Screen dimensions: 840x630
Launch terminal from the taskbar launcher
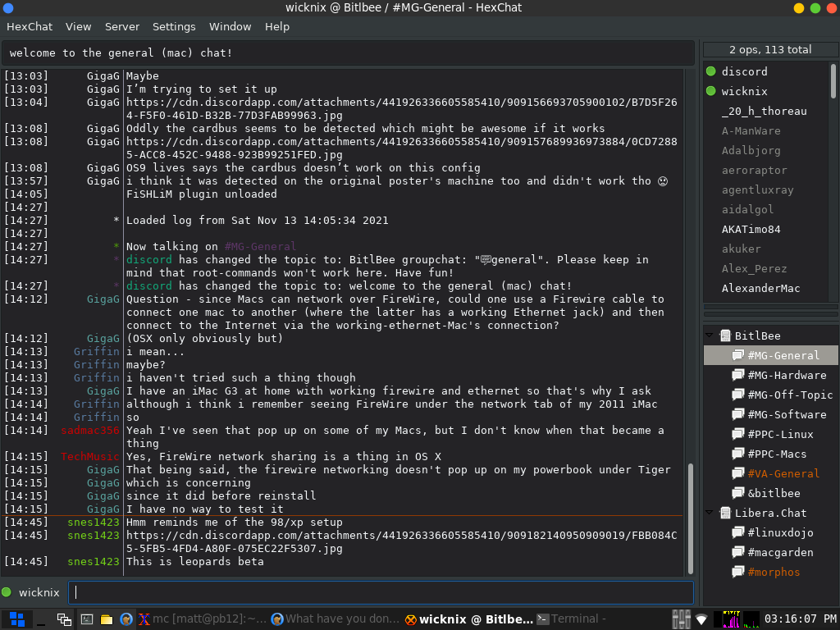click(x=87, y=620)
